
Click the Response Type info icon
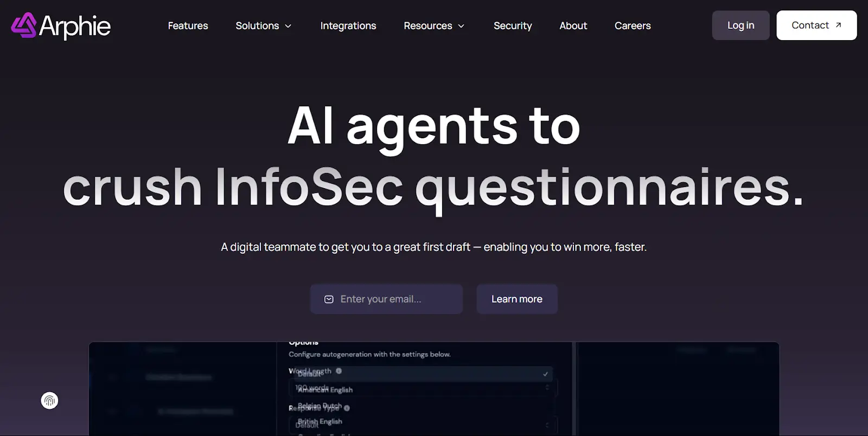347,408
